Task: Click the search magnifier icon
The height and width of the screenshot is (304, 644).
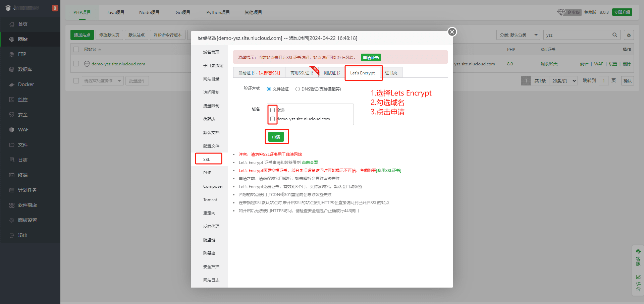Action: pyautogui.click(x=614, y=35)
